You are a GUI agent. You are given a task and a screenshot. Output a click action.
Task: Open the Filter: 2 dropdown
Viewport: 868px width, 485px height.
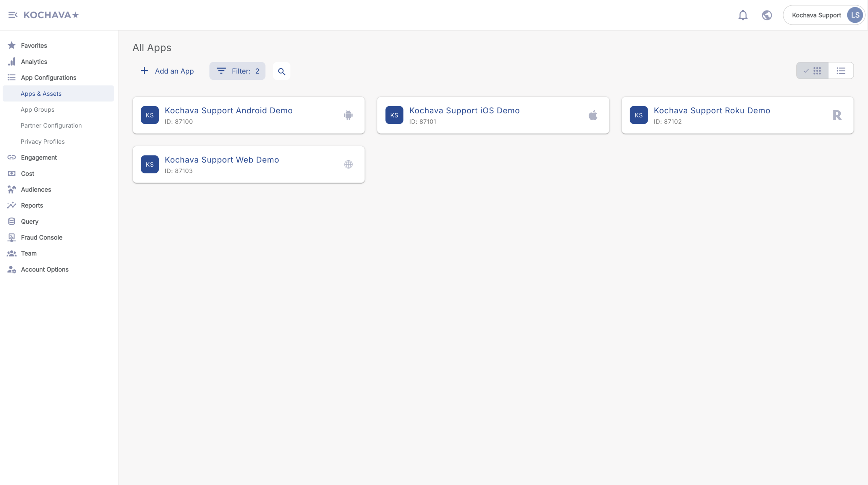tap(237, 71)
